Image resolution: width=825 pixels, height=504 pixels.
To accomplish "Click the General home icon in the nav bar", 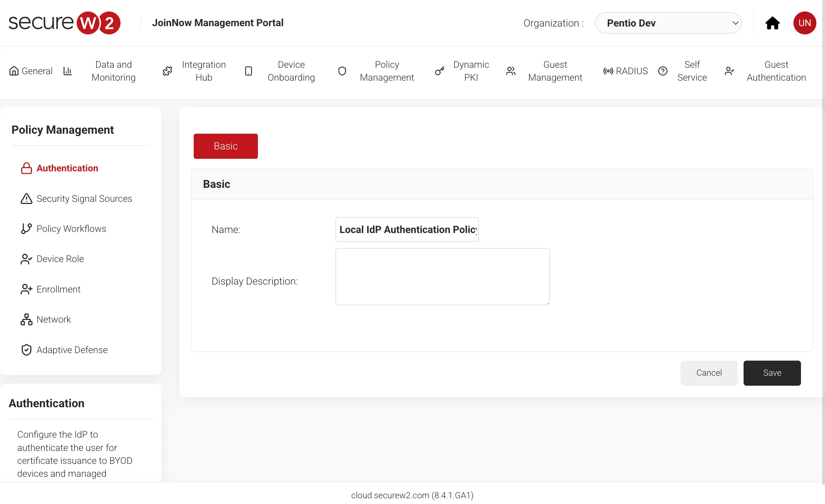I will tap(14, 71).
